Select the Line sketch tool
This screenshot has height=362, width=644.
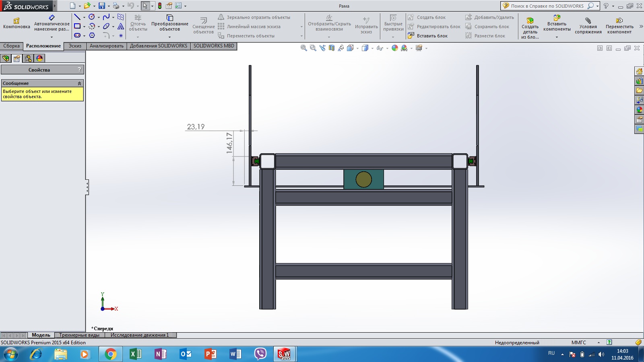point(77,17)
